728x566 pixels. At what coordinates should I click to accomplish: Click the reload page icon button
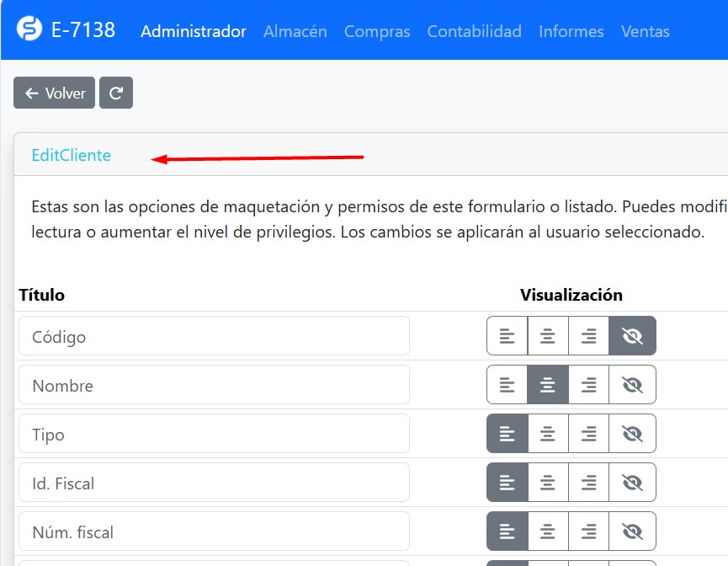click(116, 93)
